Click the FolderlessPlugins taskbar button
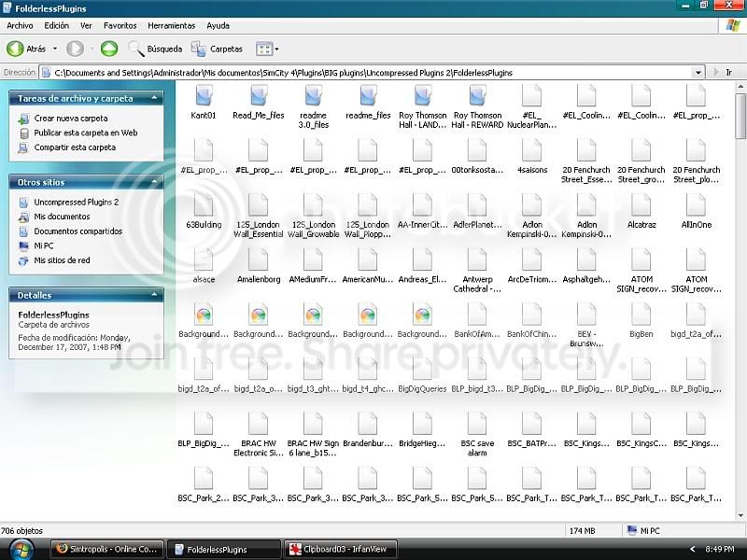 pos(224,549)
